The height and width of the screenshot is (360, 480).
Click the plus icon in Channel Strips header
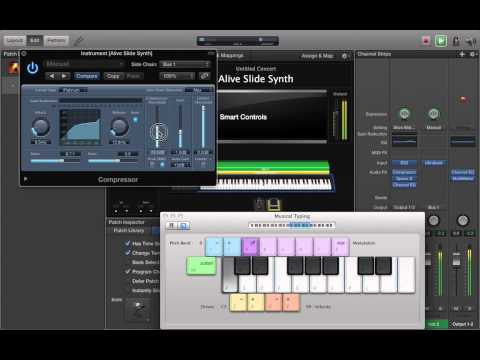tap(462, 54)
